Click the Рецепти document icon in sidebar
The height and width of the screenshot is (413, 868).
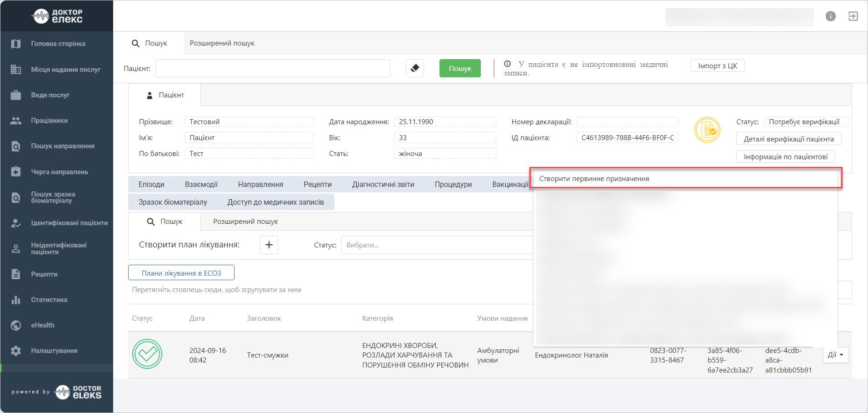point(16,274)
